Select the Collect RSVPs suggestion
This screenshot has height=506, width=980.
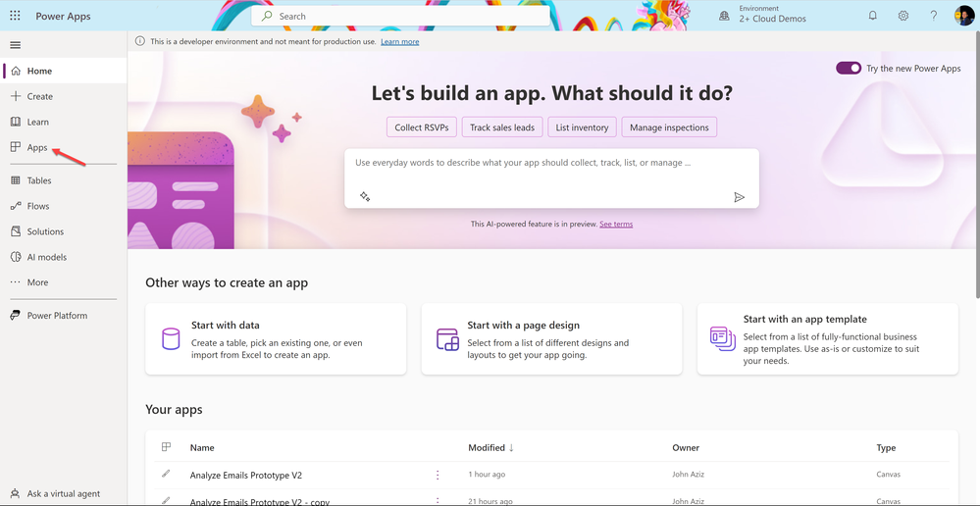pyautogui.click(x=422, y=127)
